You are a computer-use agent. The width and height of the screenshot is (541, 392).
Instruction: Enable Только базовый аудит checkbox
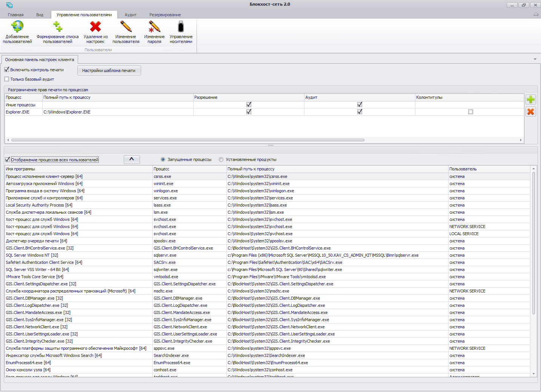pyautogui.click(x=7, y=79)
